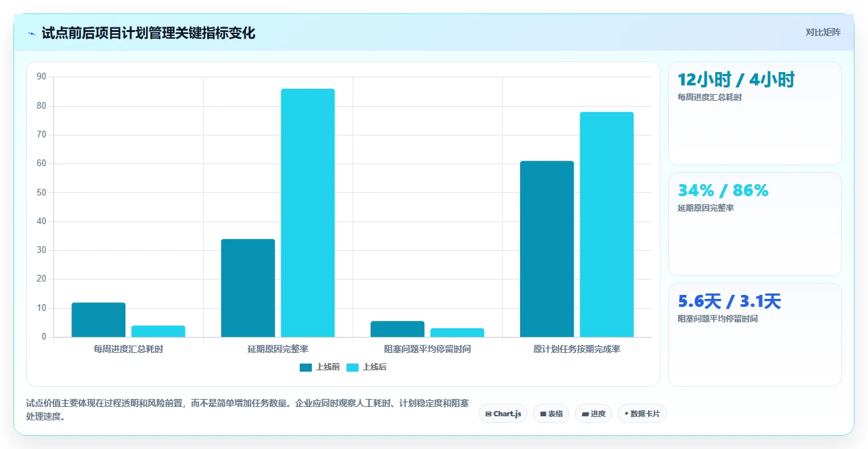Click the x-axis label 原计划任务按期完成率
The height and width of the screenshot is (449, 868).
[x=577, y=349]
